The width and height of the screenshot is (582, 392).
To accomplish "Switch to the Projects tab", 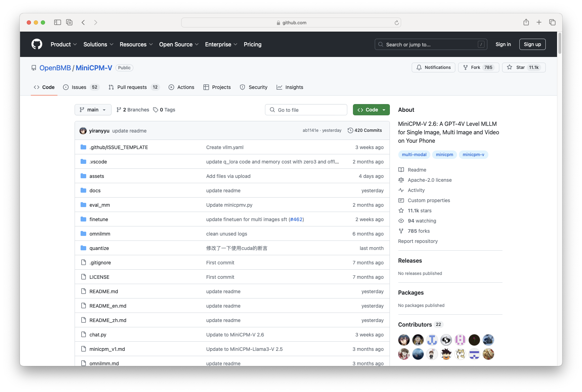I will coord(217,87).
